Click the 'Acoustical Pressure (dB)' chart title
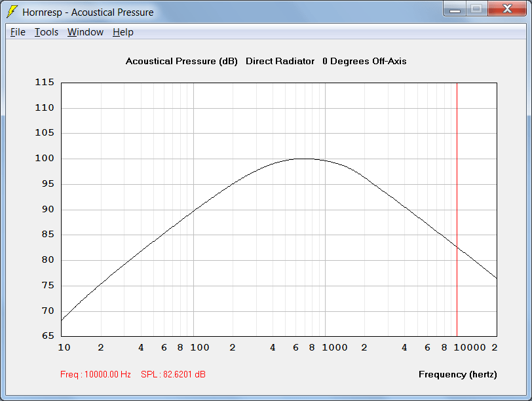This screenshot has height=401, width=532. 181,62
